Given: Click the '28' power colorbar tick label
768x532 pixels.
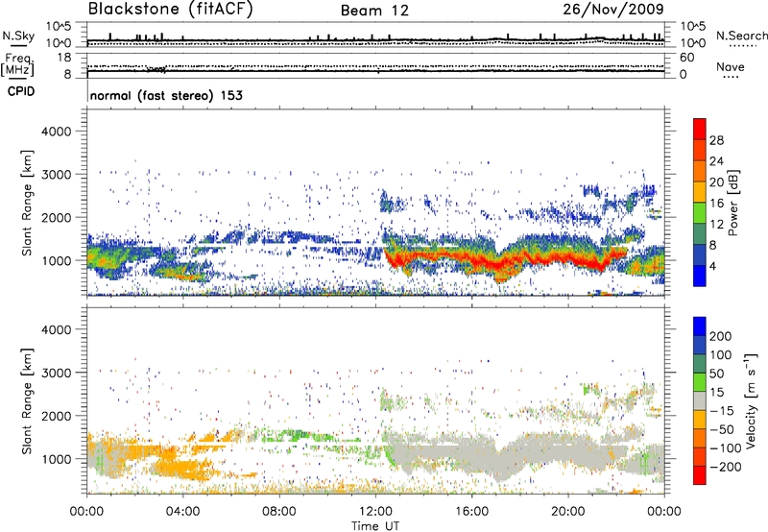Looking at the screenshot, I should pos(716,140).
